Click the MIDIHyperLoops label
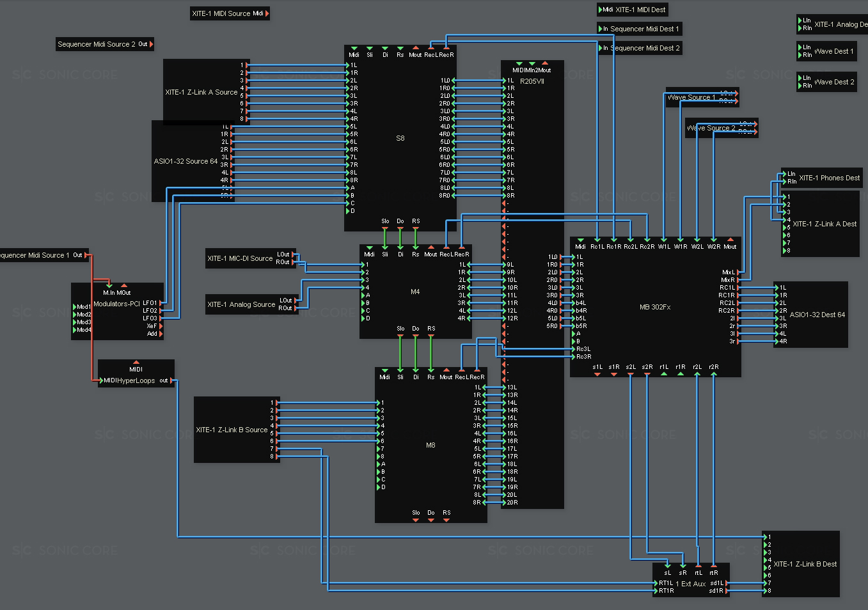Screen dimensions: 868x610 tap(129, 380)
